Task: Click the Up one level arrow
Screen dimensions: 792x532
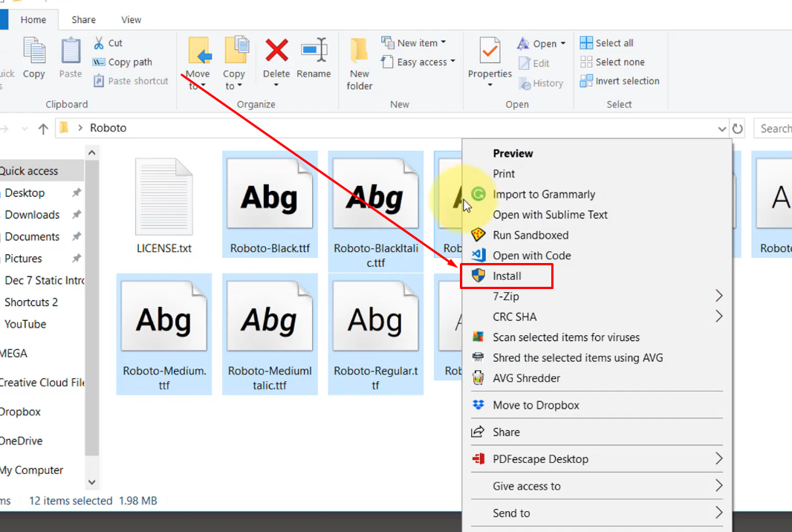Action: [43, 129]
